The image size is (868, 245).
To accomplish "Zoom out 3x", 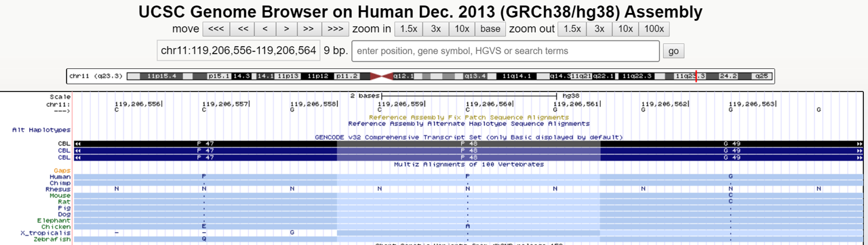I will tap(599, 29).
